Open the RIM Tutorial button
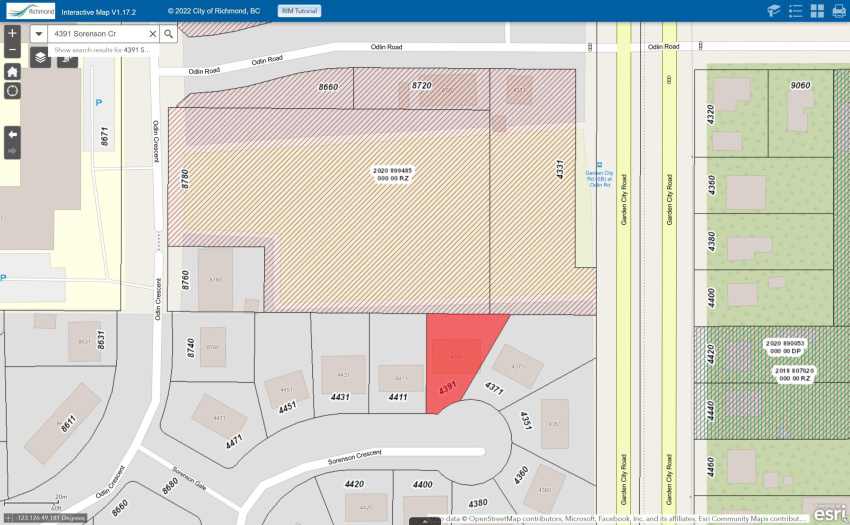Screen dimensions: 850x525 click(x=299, y=11)
